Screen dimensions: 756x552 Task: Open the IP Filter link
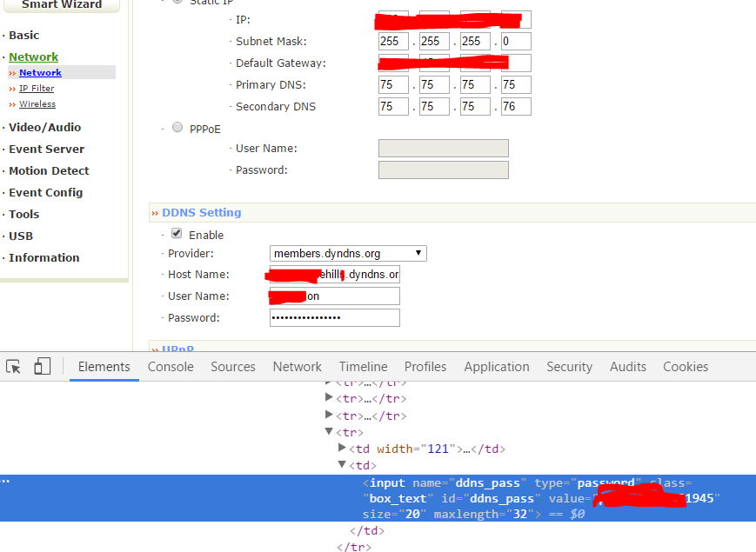37,89
